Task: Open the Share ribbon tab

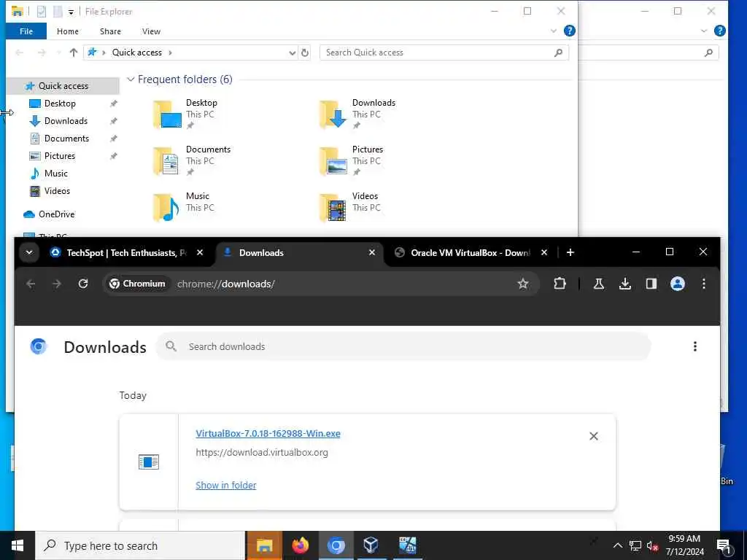Action: click(x=110, y=31)
